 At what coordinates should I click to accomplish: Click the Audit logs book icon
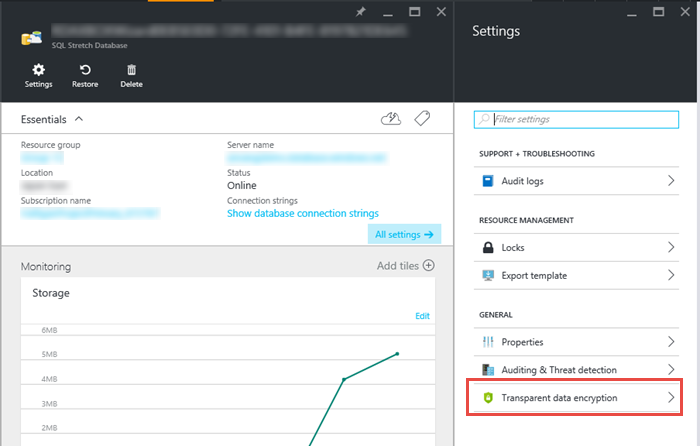(489, 182)
